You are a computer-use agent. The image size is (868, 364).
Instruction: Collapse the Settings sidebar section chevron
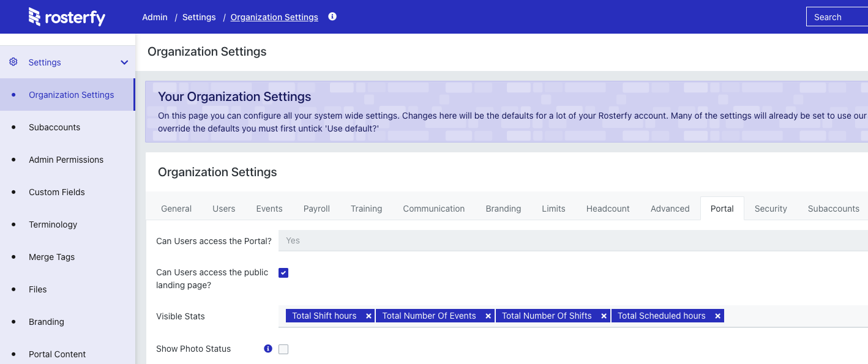tap(124, 62)
